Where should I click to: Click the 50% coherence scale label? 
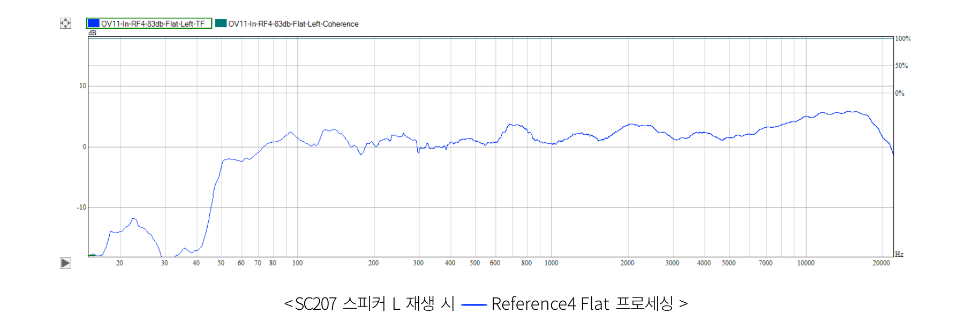point(901,65)
